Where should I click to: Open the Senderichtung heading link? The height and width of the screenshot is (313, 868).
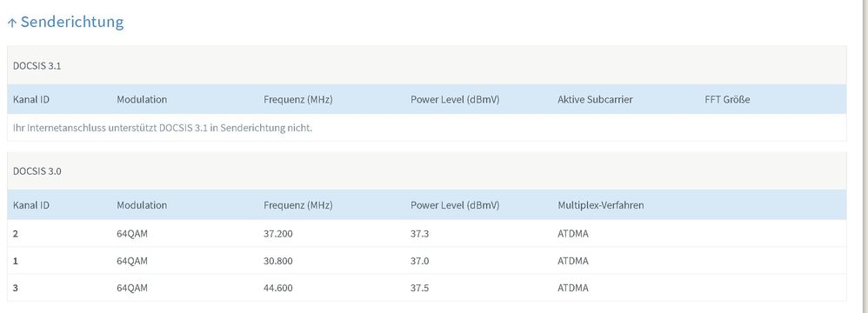(x=72, y=22)
